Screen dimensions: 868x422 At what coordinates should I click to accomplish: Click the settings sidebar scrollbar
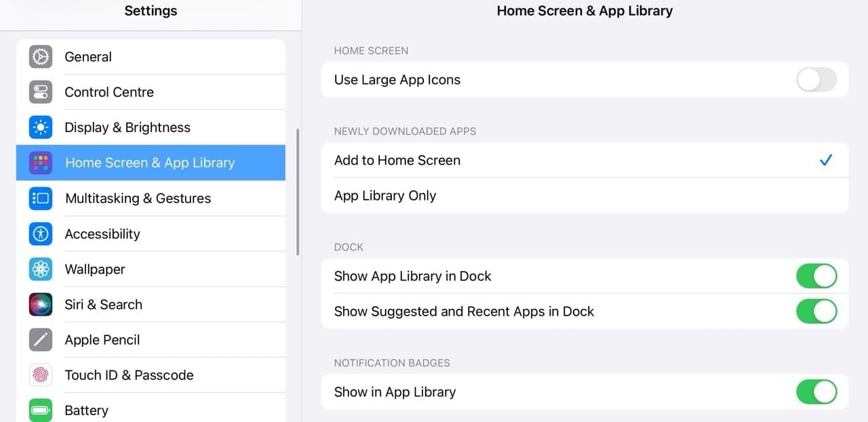(298, 192)
